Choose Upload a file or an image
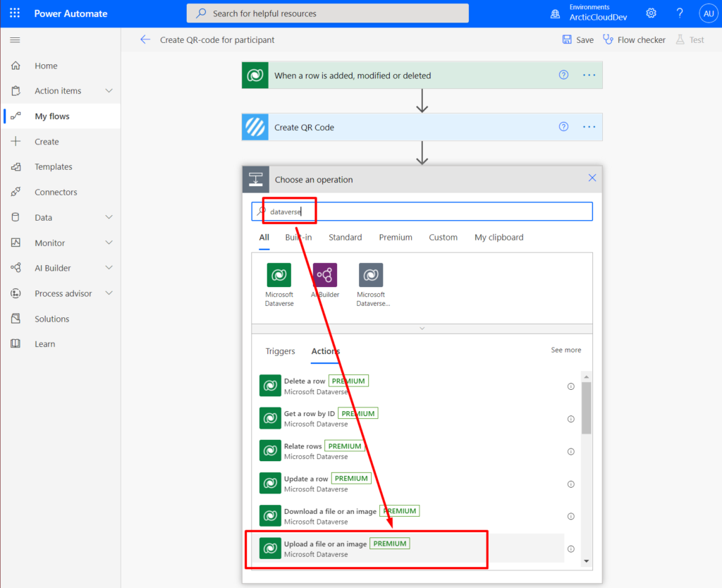 click(x=412, y=549)
